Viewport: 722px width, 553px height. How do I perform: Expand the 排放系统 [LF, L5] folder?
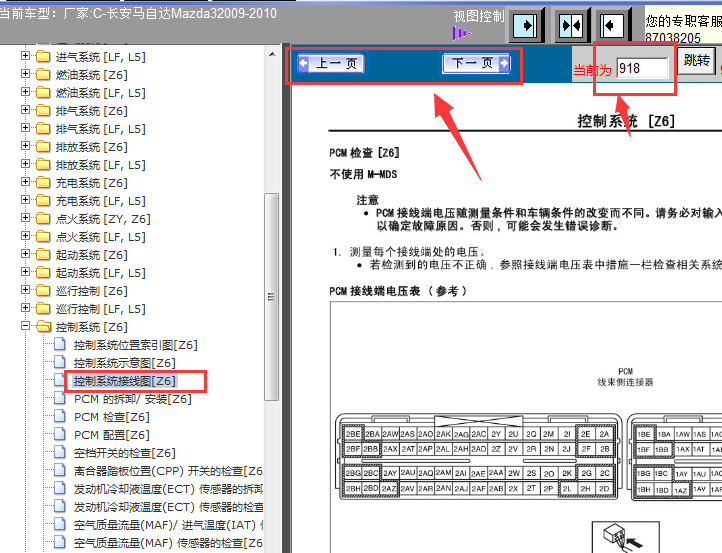tap(25, 163)
